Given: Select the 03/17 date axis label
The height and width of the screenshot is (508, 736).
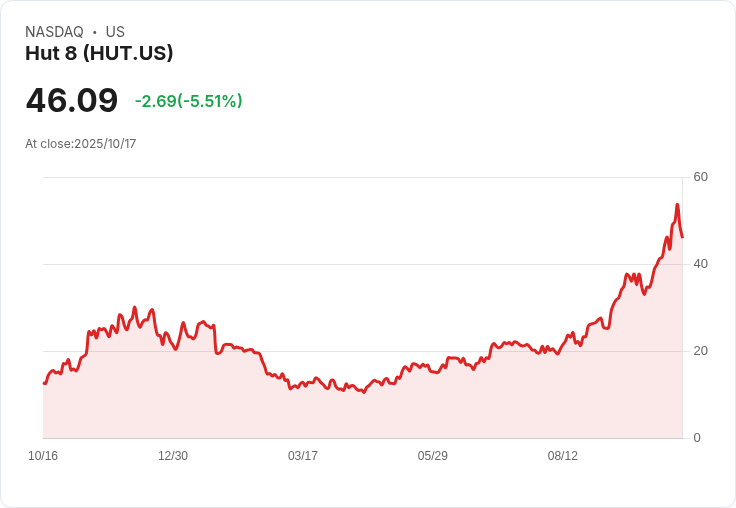Looking at the screenshot, I should pos(303,456).
